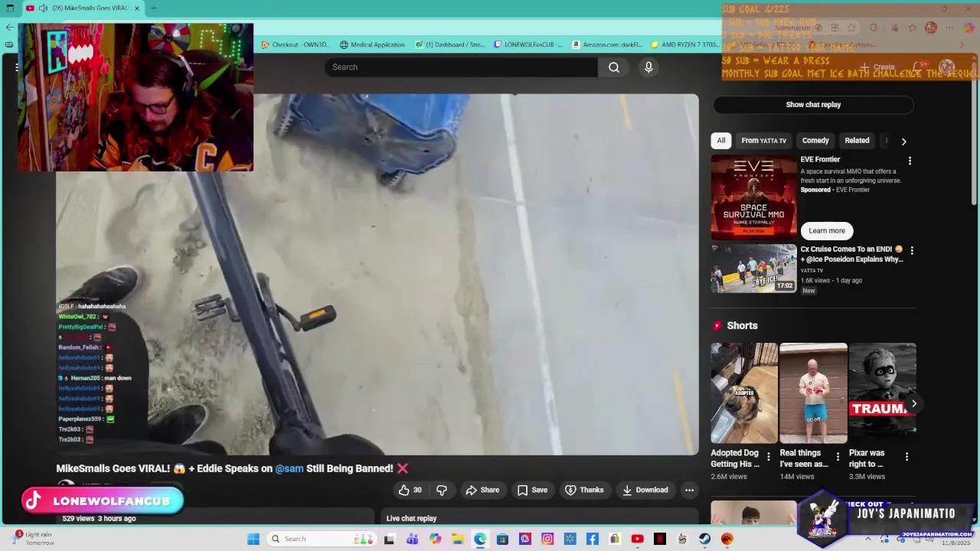Switch to the MikeSmalls Goes VIRAL tab

click(83, 8)
